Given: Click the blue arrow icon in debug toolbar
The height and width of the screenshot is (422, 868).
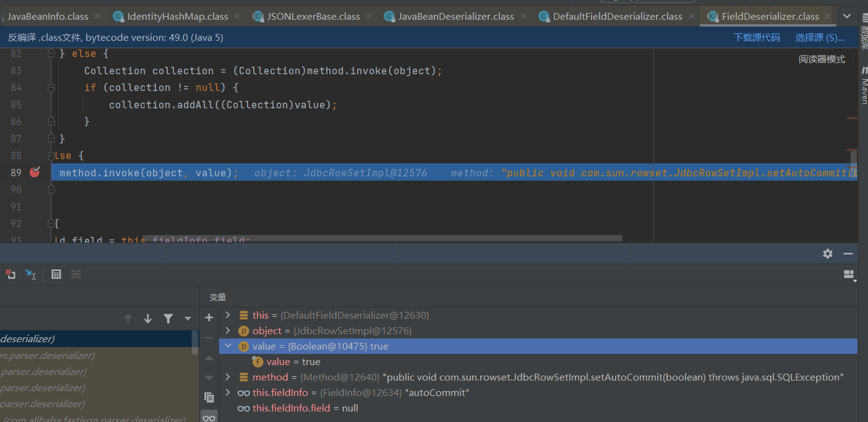Looking at the screenshot, I should [x=29, y=274].
